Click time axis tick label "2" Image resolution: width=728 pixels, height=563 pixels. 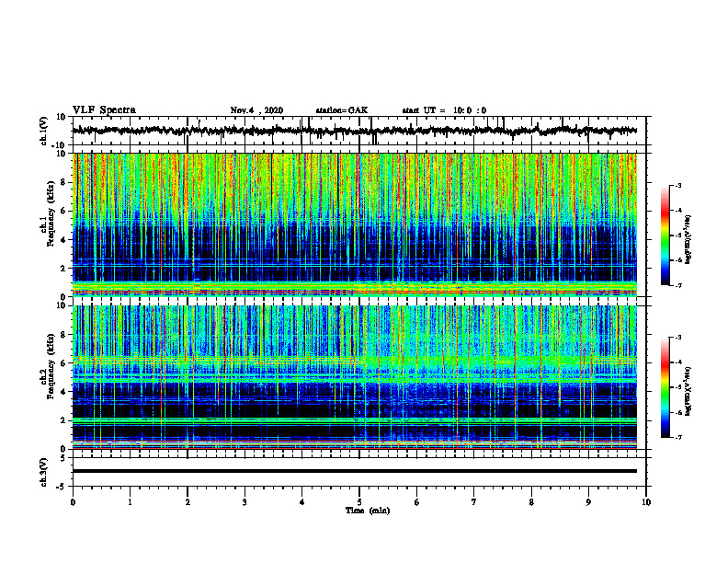pos(188,502)
